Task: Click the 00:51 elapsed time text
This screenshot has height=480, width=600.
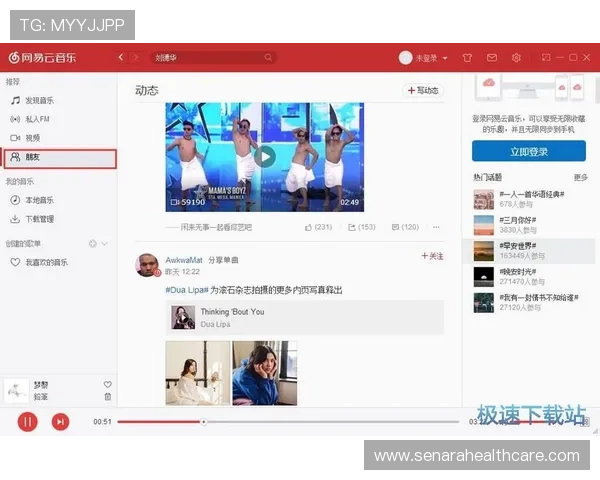Action: [103, 422]
